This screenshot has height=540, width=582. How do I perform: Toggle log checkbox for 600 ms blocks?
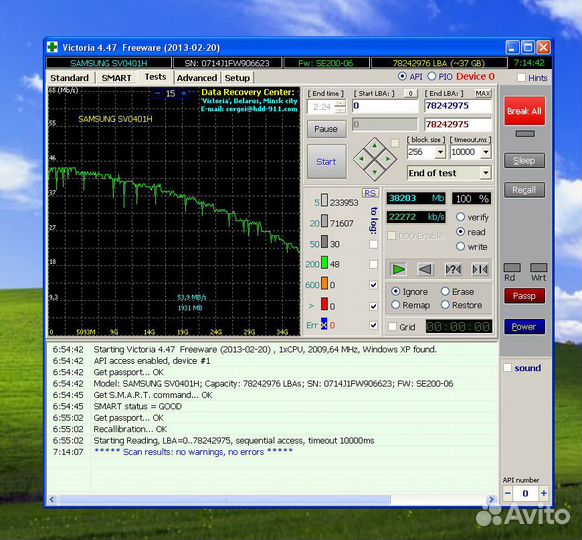tap(373, 285)
